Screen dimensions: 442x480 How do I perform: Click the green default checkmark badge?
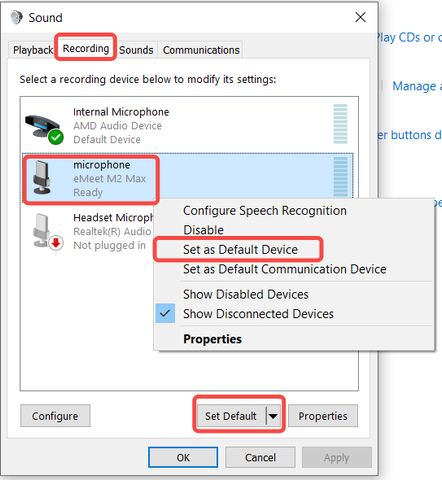pyautogui.click(x=56, y=137)
